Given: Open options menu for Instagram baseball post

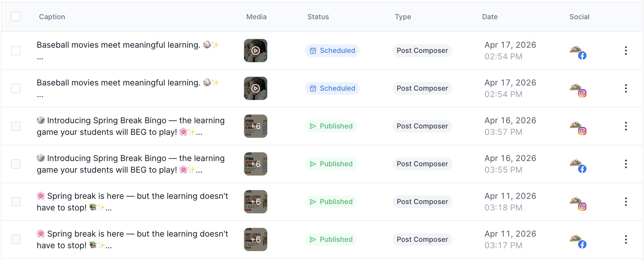Looking at the screenshot, I should click(626, 88).
